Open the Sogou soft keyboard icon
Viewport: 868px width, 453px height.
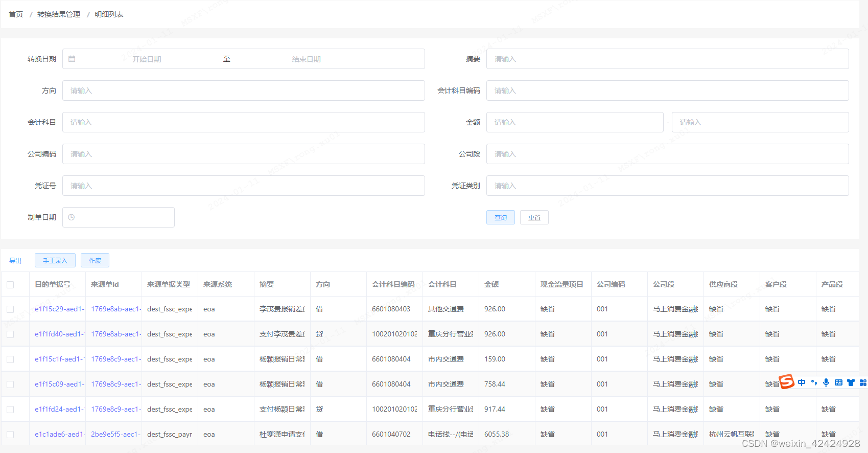pos(838,382)
